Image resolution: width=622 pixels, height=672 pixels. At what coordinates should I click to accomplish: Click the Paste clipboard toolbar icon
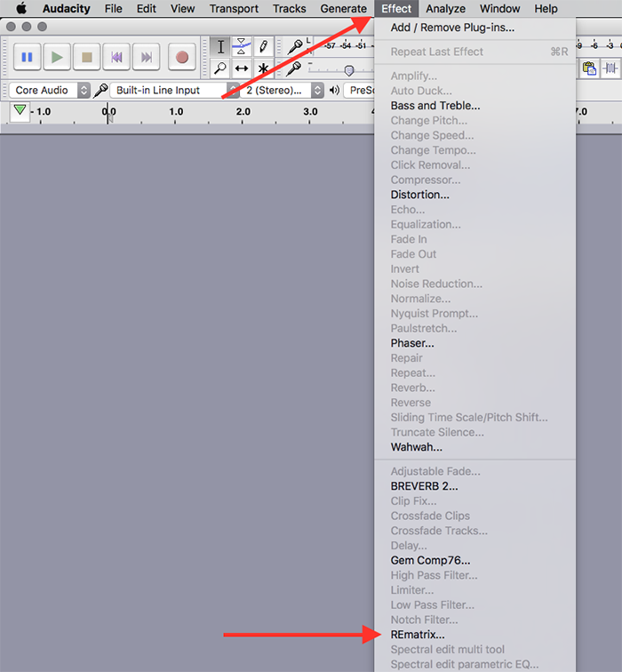589,68
